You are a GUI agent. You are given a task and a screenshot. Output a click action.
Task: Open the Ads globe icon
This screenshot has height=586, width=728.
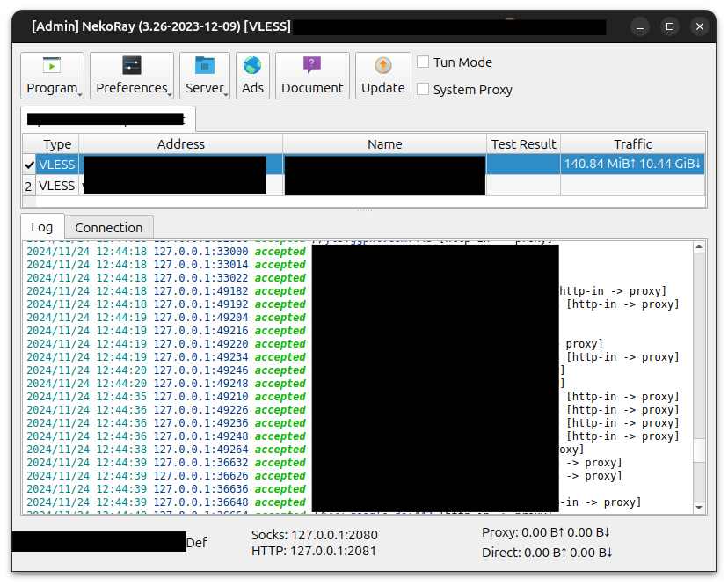[252, 66]
